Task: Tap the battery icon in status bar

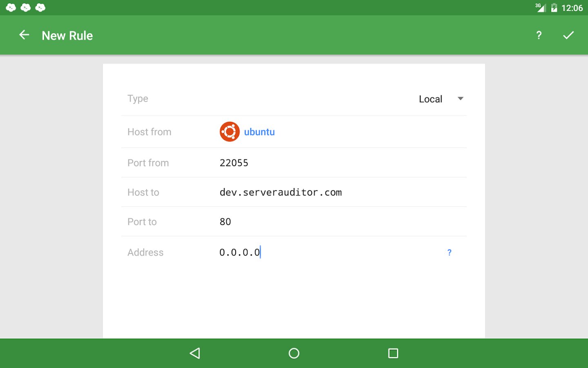Action: tap(554, 8)
